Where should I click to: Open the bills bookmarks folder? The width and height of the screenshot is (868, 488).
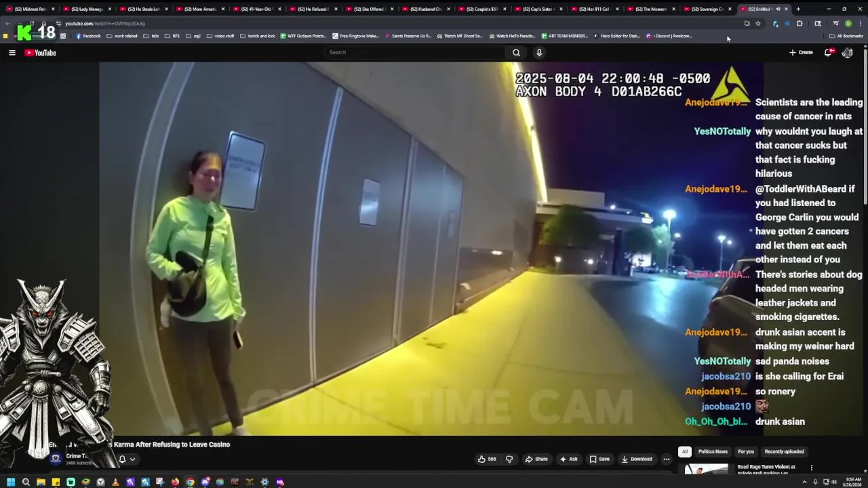tap(151, 36)
